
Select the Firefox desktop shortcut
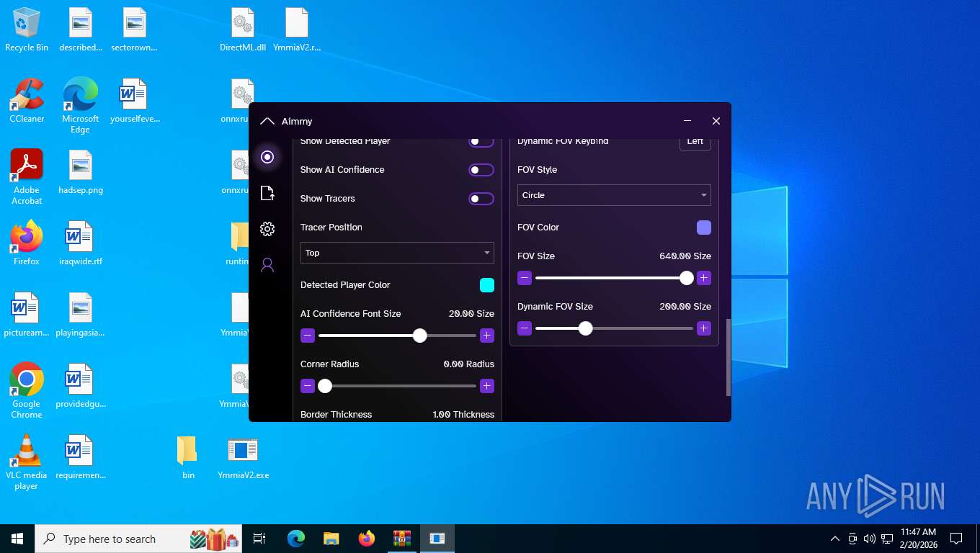(x=27, y=243)
